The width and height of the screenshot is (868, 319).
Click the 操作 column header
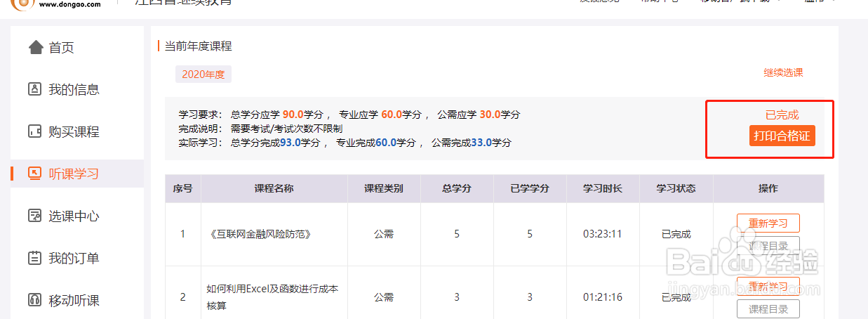click(x=768, y=188)
